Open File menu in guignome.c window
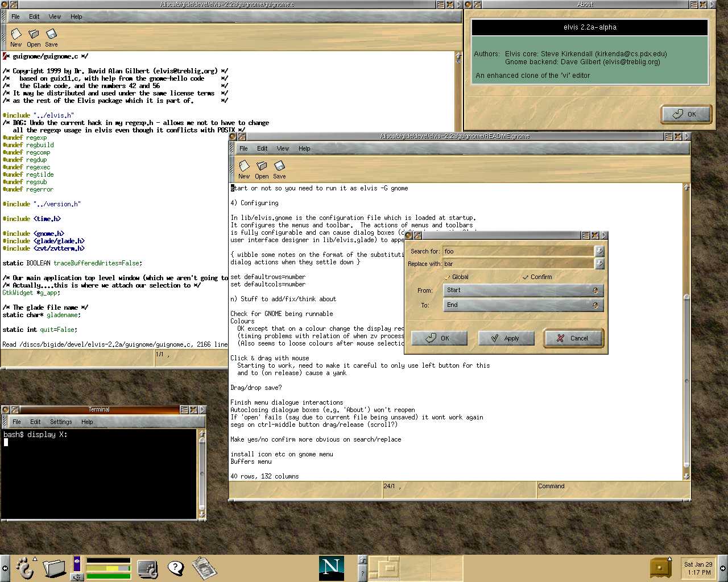728x582 pixels. [x=16, y=16]
